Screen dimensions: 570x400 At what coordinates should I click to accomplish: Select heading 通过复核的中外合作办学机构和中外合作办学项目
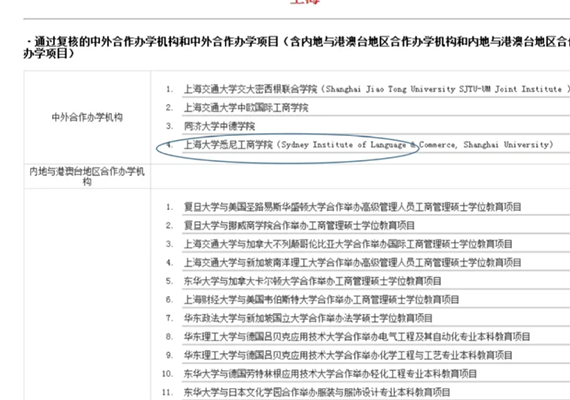tap(297, 48)
